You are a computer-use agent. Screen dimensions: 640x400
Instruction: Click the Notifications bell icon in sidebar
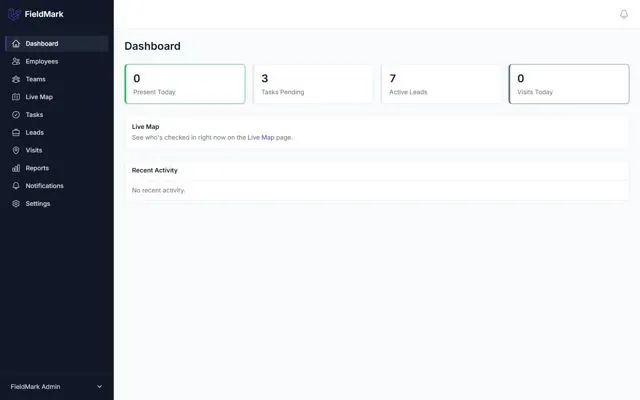[16, 186]
